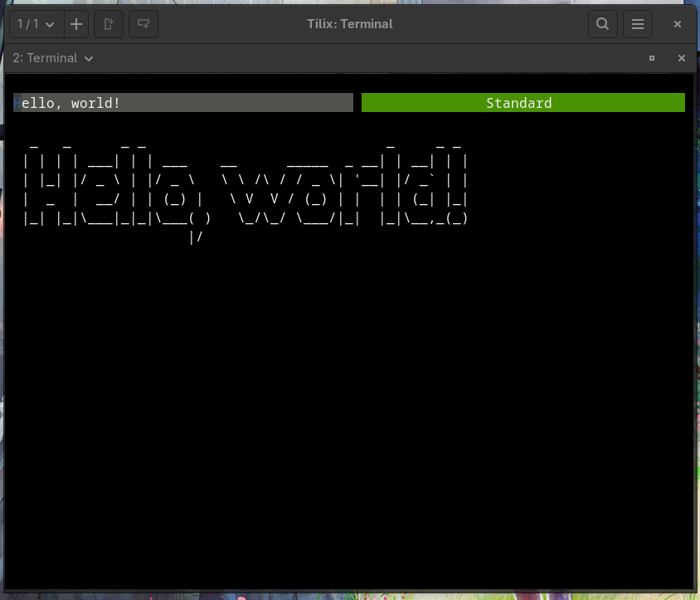
Task: Click the add terminal right icon
Action: click(x=109, y=24)
